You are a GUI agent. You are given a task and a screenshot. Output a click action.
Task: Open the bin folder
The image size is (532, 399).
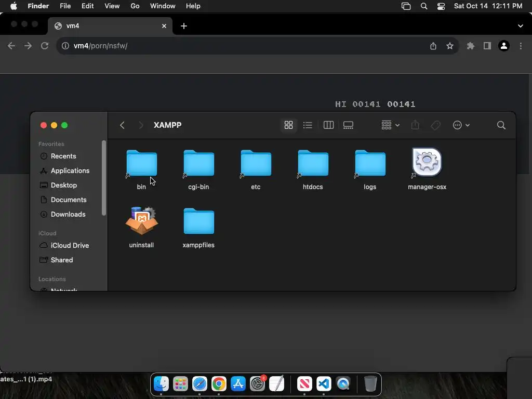click(141, 163)
